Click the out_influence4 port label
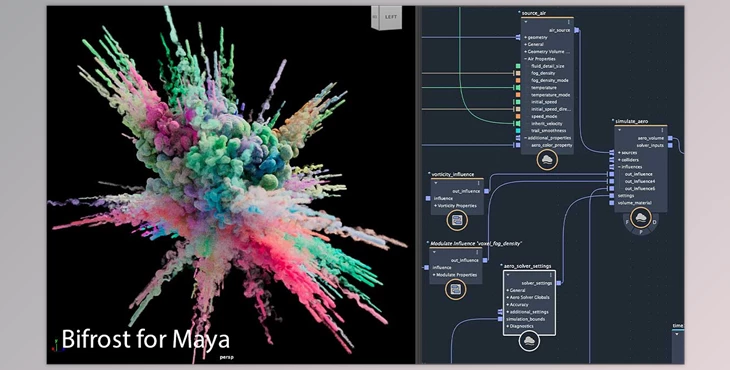This screenshot has height=370, width=730. [640, 182]
